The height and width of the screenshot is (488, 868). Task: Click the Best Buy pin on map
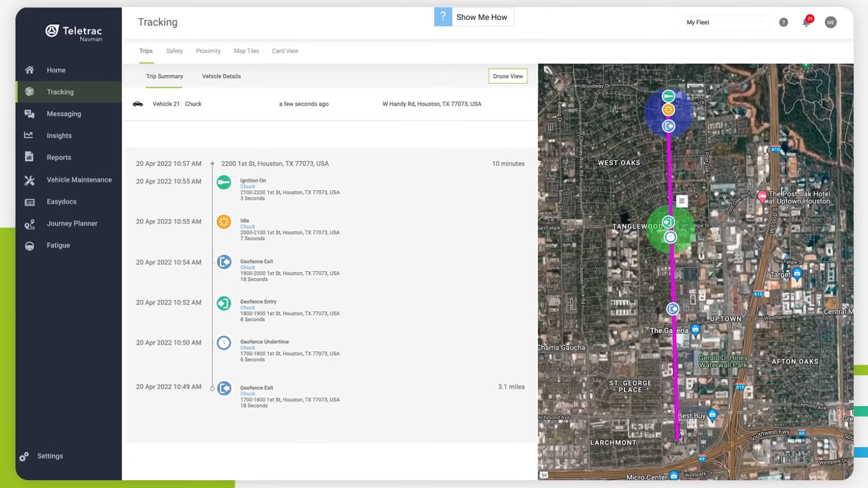713,416
